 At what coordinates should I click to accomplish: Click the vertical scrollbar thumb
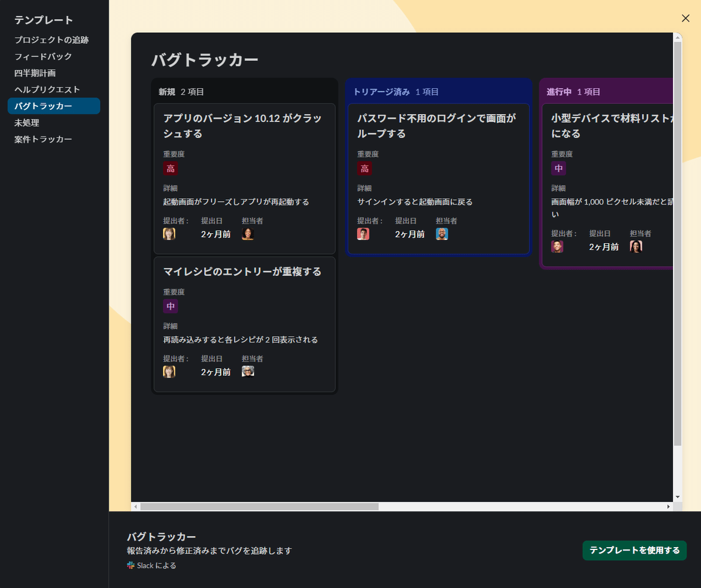(x=678, y=244)
